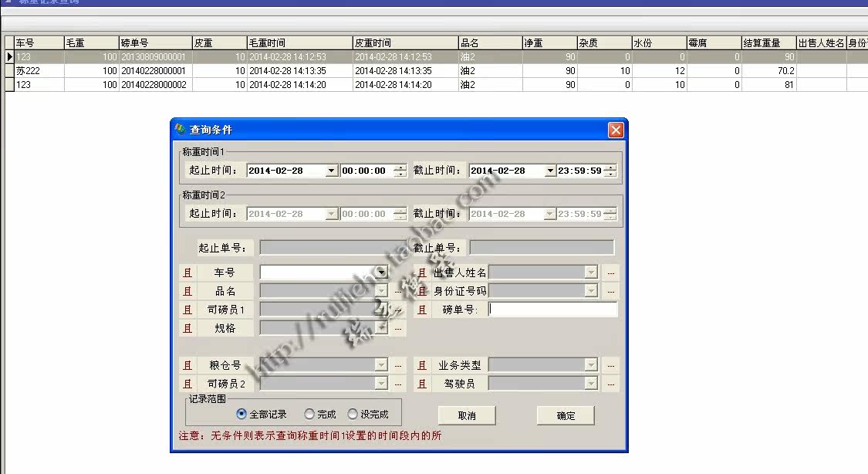Click the 磅单号 column header
Viewport: 868px width, 474px height.
point(154,43)
